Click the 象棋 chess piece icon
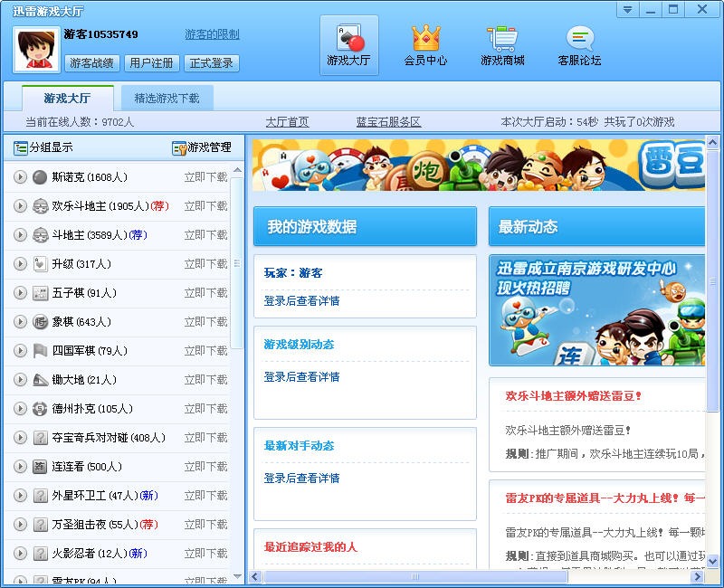The image size is (724, 588). tap(40, 322)
